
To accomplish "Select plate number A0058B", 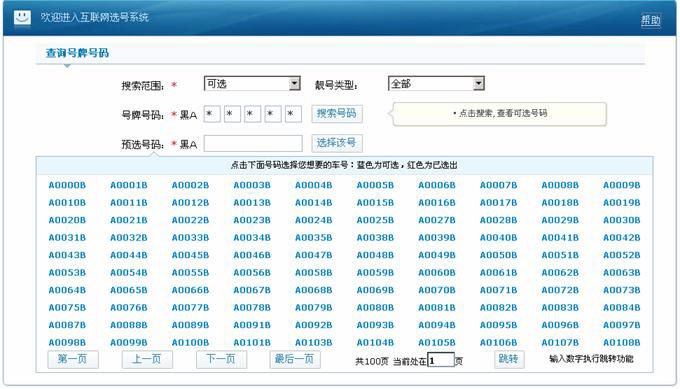I will (x=314, y=273).
